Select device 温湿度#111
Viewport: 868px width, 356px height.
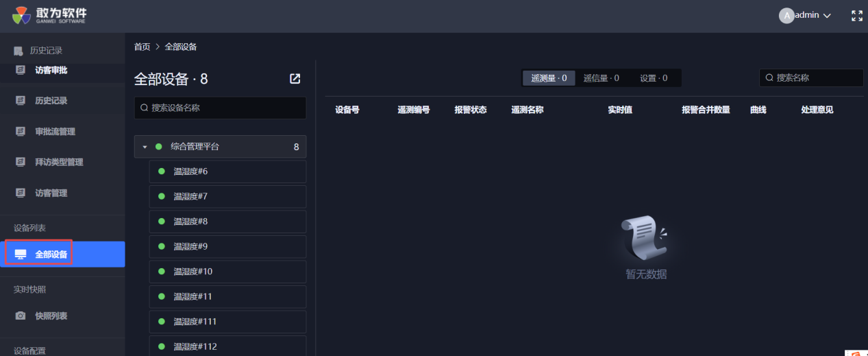point(227,322)
